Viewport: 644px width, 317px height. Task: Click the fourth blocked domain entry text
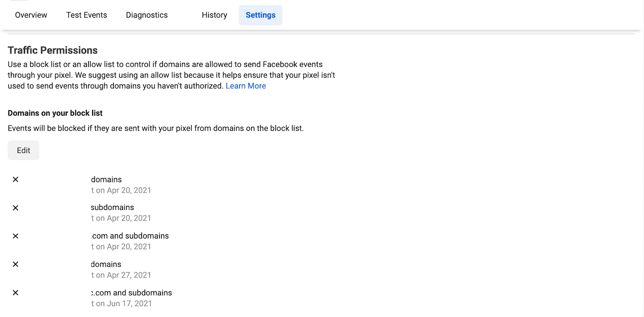pos(105,264)
